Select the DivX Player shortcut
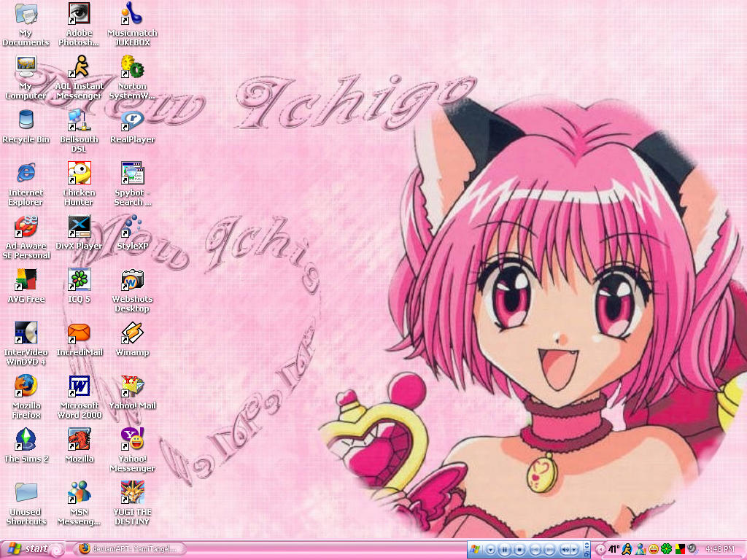 click(79, 233)
